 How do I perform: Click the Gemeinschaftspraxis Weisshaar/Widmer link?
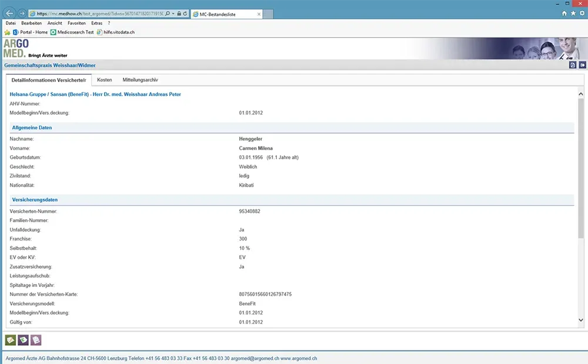coord(50,65)
